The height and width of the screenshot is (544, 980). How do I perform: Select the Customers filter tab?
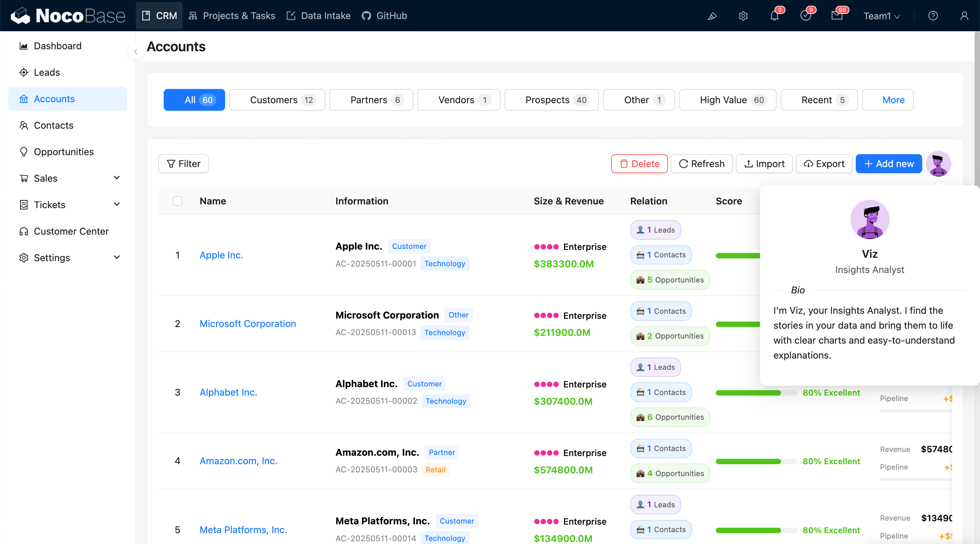click(x=277, y=100)
